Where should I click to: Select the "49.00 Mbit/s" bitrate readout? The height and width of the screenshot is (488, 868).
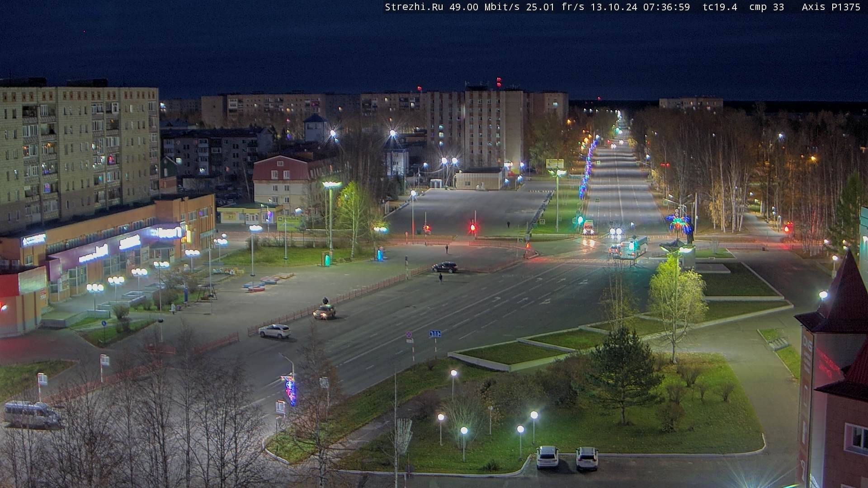click(x=486, y=7)
